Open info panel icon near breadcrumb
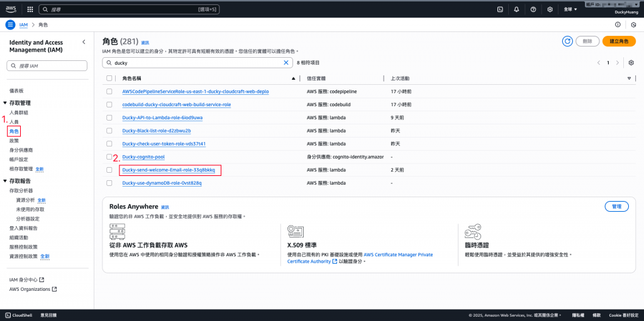 pyautogui.click(x=618, y=24)
